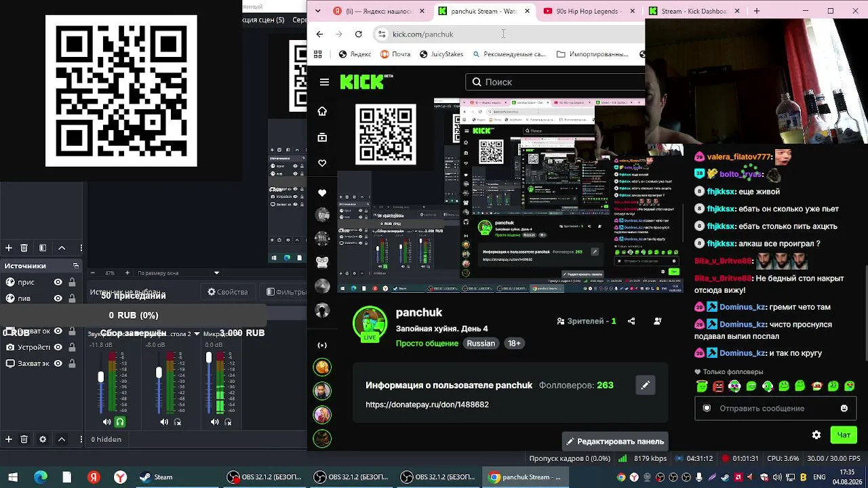Share the panchuk stream
868x488 pixels.
pos(631,321)
